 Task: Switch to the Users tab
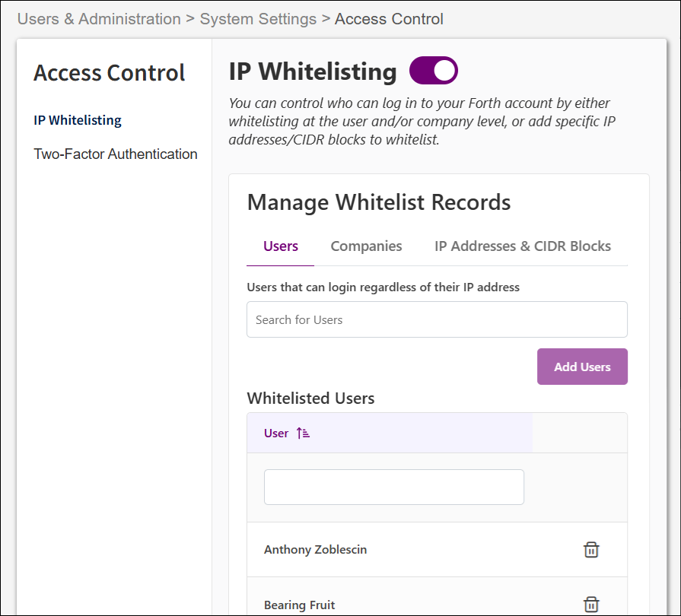281,246
